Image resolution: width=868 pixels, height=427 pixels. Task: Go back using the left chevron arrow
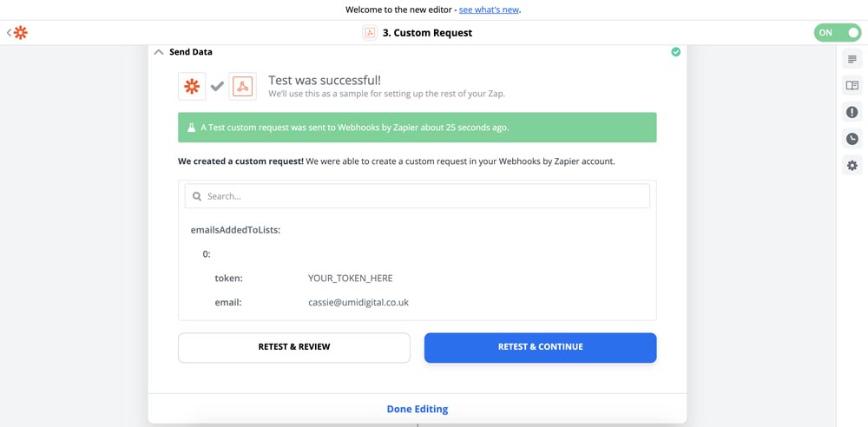(x=9, y=33)
